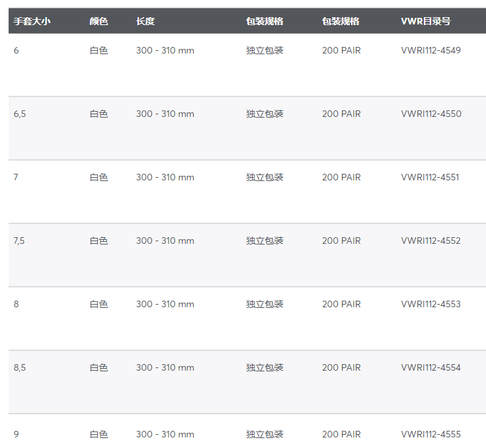
Task: Select catalog number VWRI112-4549
Action: tap(431, 50)
